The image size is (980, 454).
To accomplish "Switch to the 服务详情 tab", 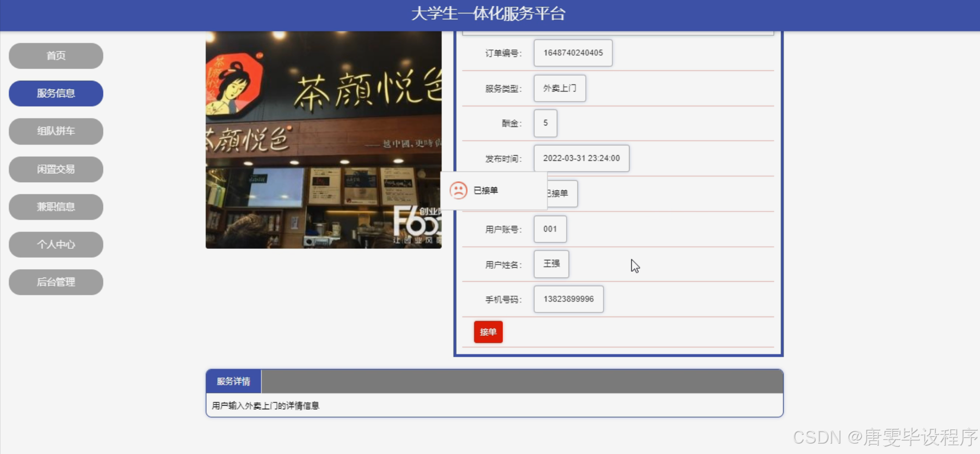I will tap(233, 381).
